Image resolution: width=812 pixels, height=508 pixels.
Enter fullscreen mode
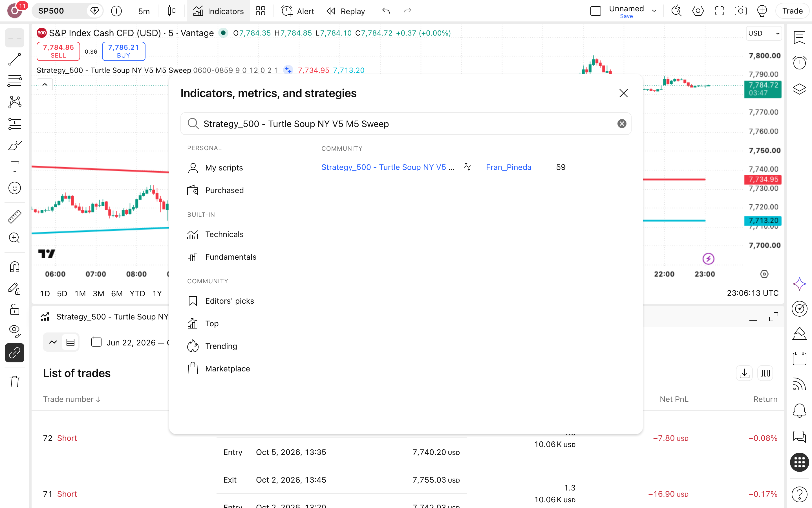click(x=719, y=11)
